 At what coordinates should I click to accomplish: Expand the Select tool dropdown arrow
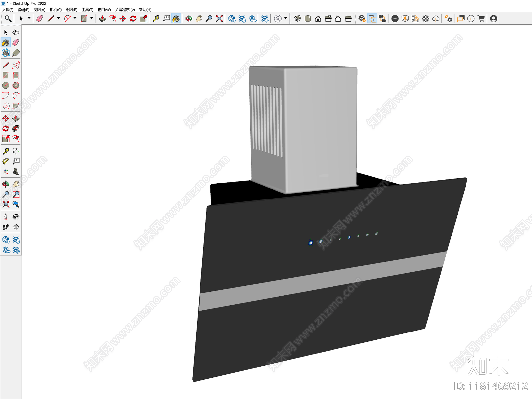[29, 18]
